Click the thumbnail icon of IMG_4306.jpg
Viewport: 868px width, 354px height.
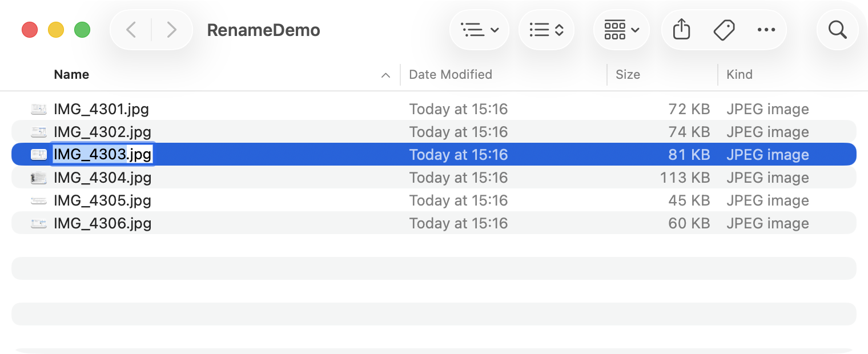(39, 223)
